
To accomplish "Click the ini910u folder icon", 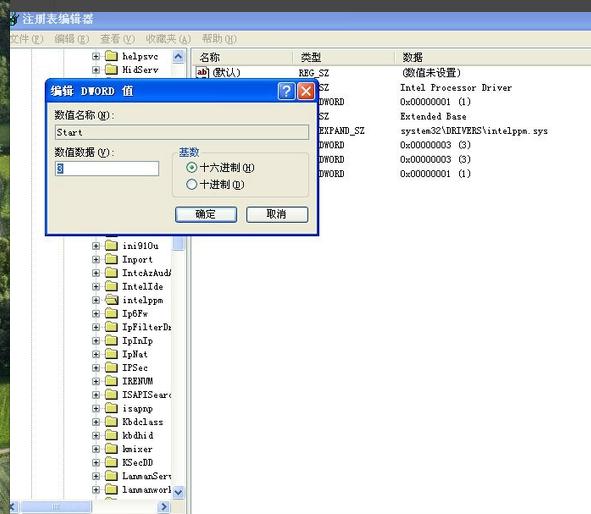I will 111,246.
